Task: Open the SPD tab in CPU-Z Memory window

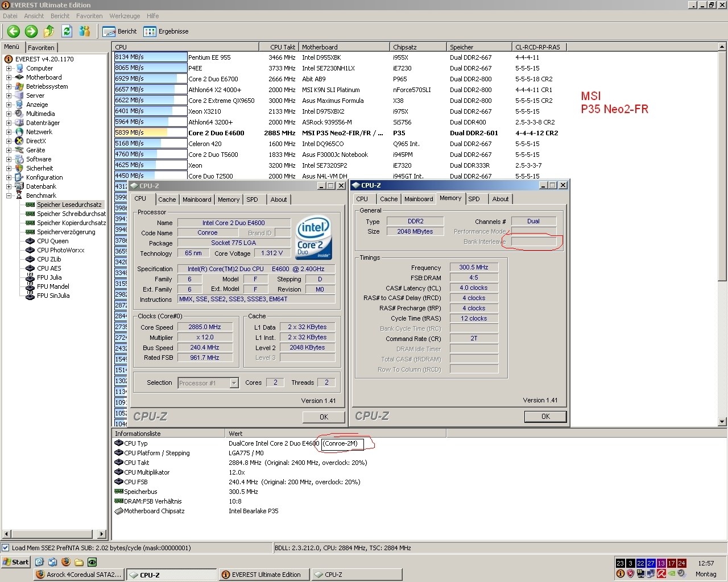Action: [474, 199]
